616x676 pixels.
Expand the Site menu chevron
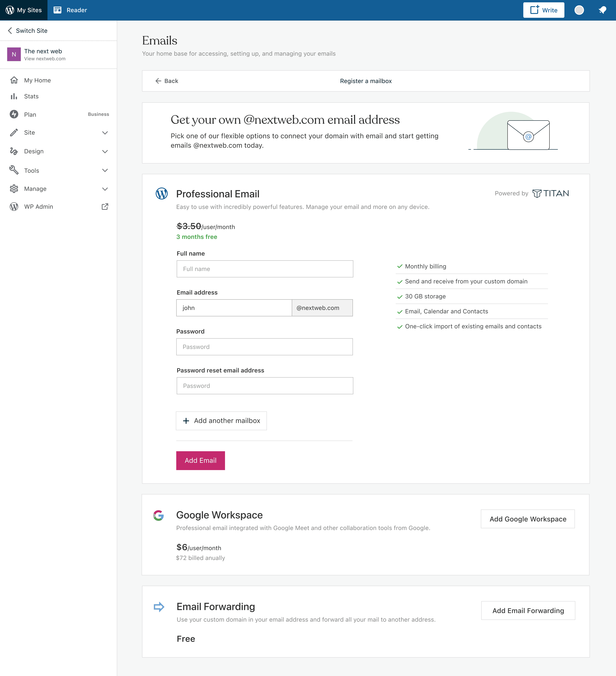click(x=105, y=133)
